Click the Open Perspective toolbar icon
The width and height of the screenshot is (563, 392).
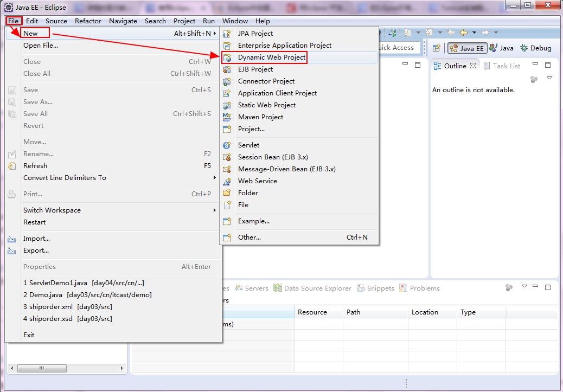[437, 48]
